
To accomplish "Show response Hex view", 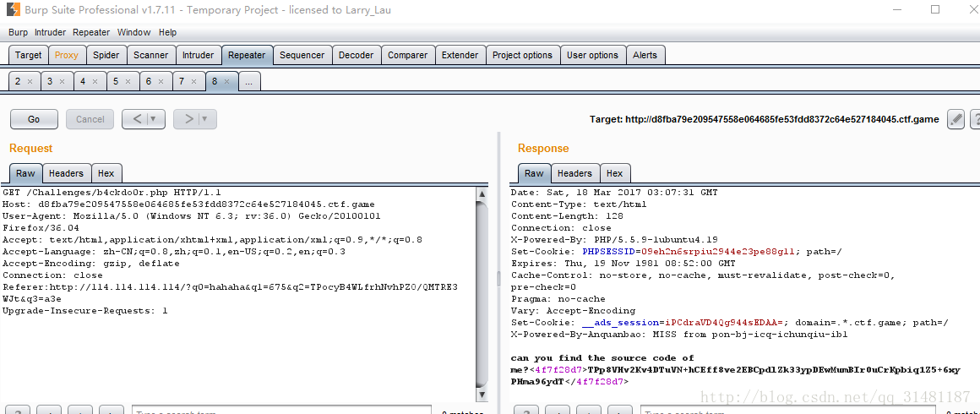I will pyautogui.click(x=615, y=173).
